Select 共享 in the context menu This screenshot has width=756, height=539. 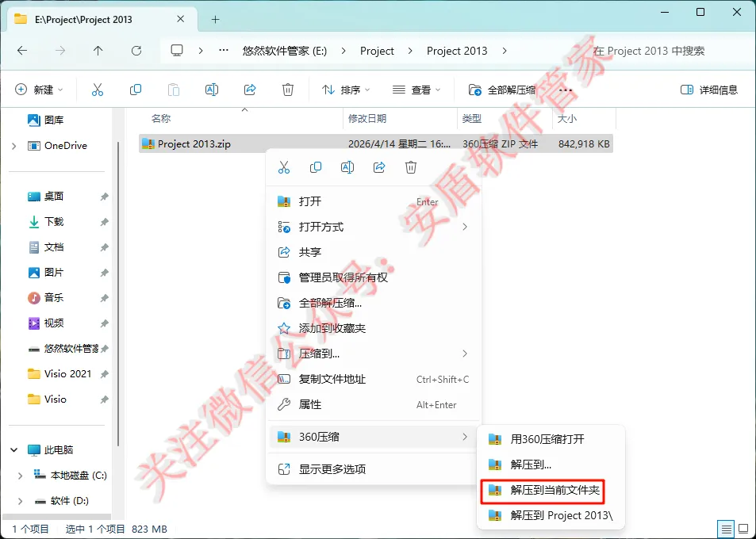click(x=374, y=252)
